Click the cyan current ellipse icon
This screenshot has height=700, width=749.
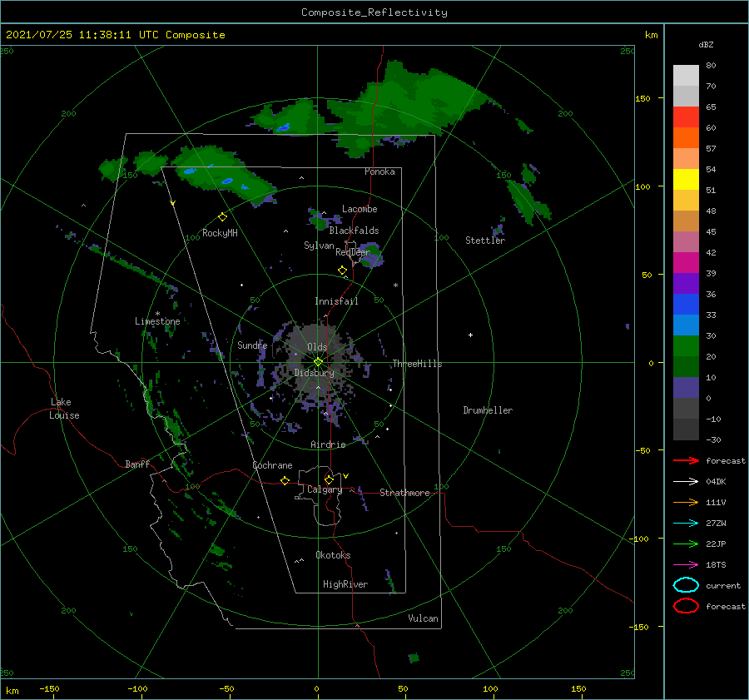(686, 585)
